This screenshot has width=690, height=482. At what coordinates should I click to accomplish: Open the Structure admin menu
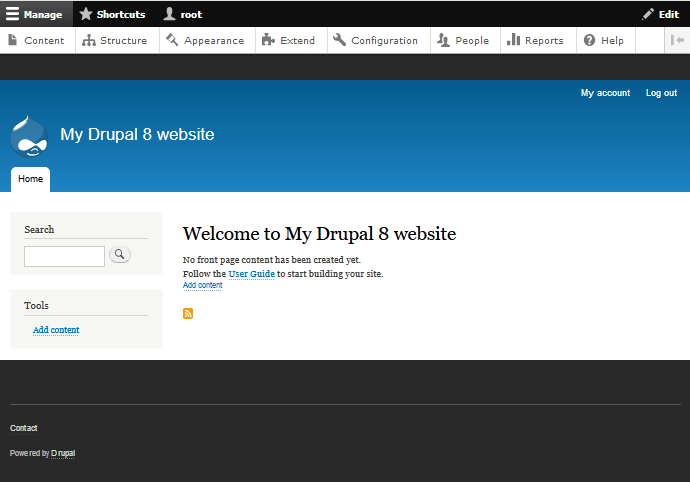[117, 40]
